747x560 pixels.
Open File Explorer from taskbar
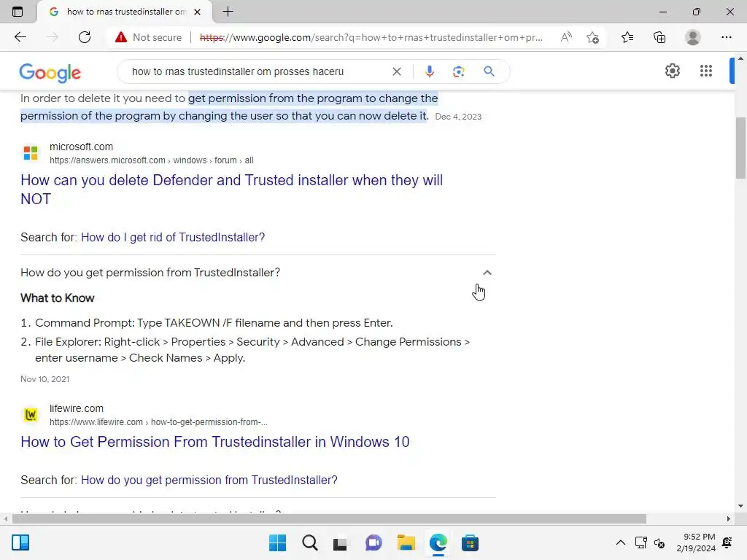coord(406,542)
